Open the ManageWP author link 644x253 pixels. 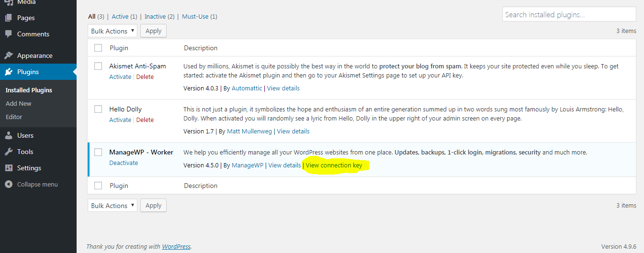(248, 165)
